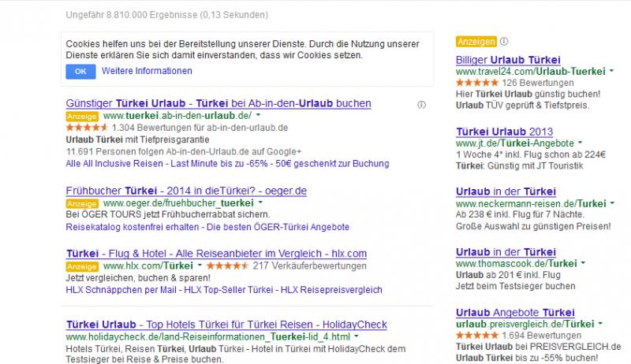Click the star rating of ab-in-den-urlaub.de
This screenshot has height=364, width=631.
(87, 128)
